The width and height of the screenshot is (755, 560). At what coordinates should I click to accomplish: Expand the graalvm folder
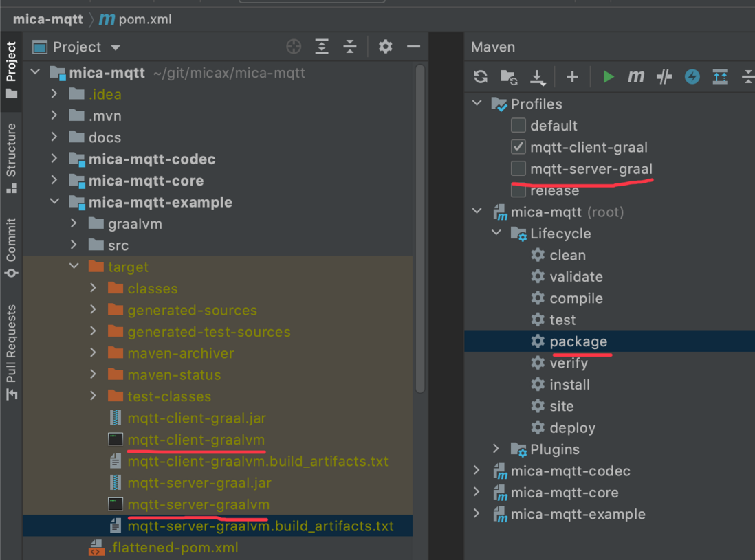coord(73,223)
